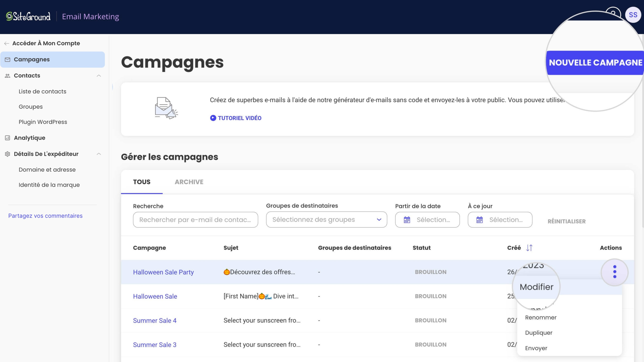The width and height of the screenshot is (644, 362).
Task: Click the Summer Sale 3 subject text
Action: [x=262, y=345]
